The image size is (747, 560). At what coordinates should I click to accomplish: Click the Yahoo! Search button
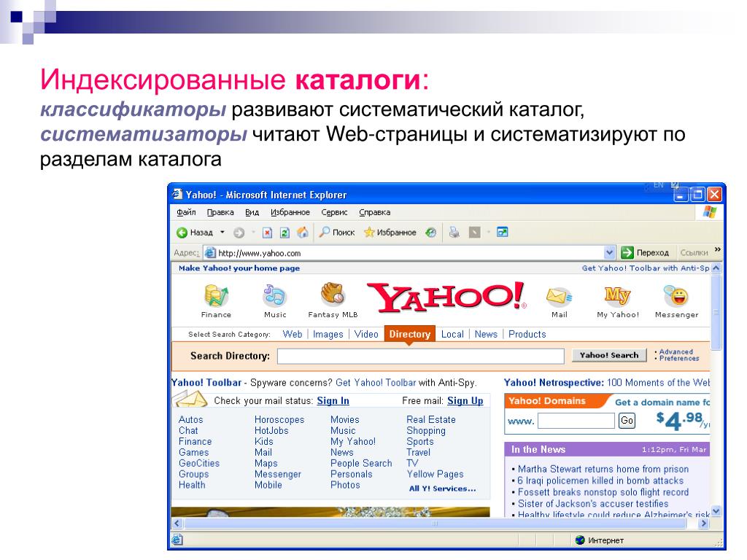609,355
